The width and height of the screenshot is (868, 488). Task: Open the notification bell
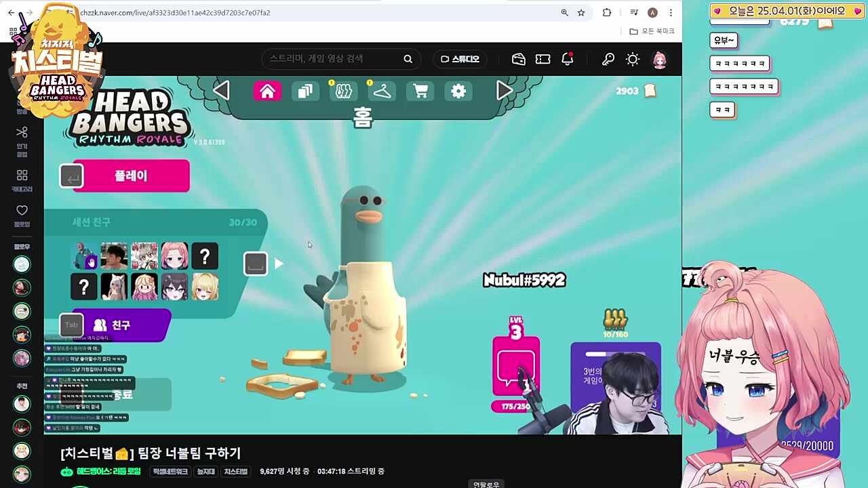568,59
